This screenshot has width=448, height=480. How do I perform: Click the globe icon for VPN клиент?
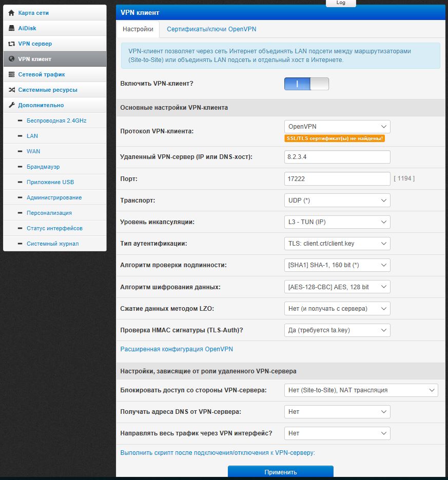tap(11, 59)
